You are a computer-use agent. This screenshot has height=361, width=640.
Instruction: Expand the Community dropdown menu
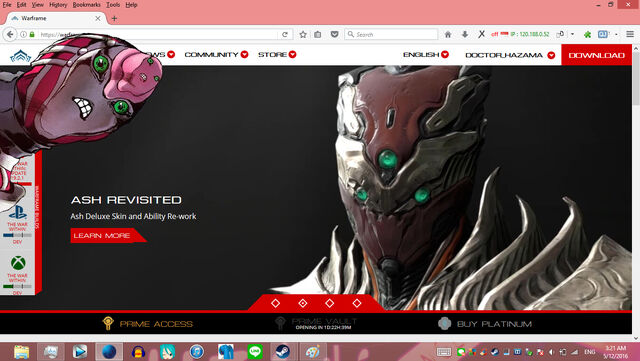[x=216, y=55]
